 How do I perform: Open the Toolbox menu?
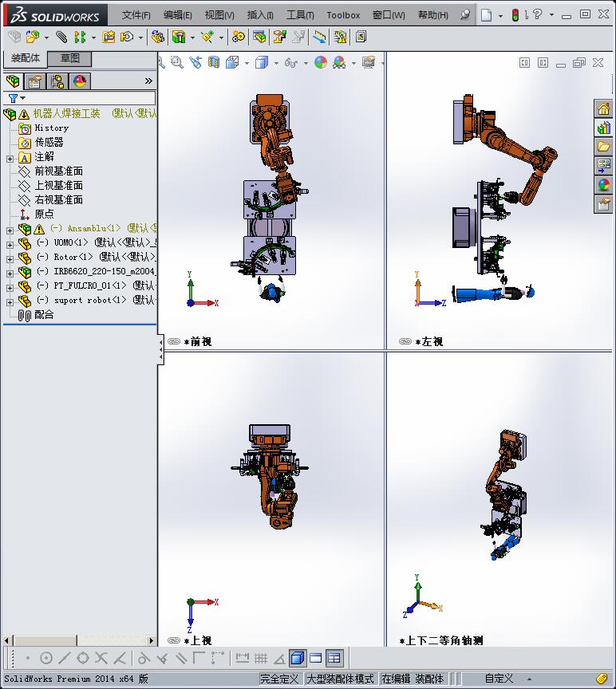click(343, 15)
